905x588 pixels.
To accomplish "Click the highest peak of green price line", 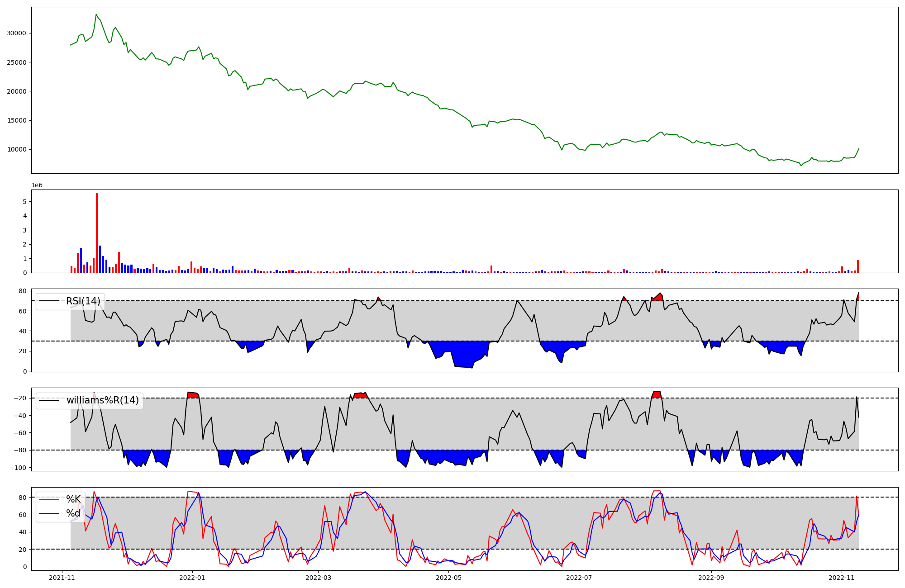I will 96,14.
